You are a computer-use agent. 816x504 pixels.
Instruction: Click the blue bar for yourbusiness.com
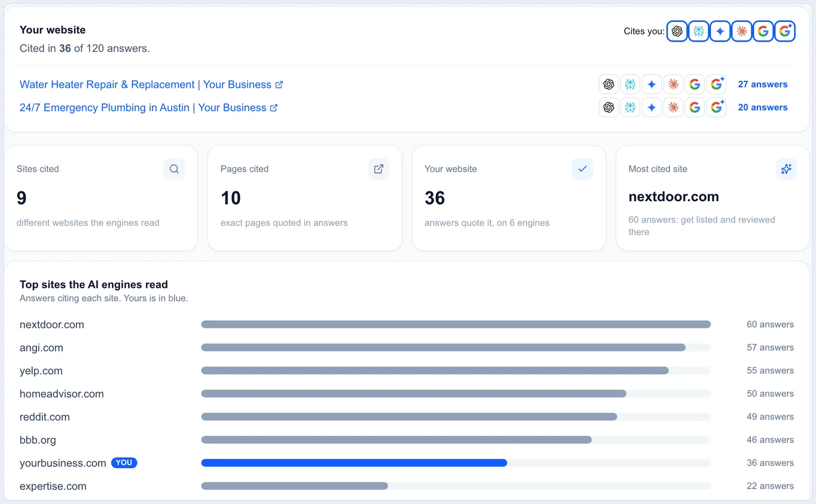tap(354, 463)
